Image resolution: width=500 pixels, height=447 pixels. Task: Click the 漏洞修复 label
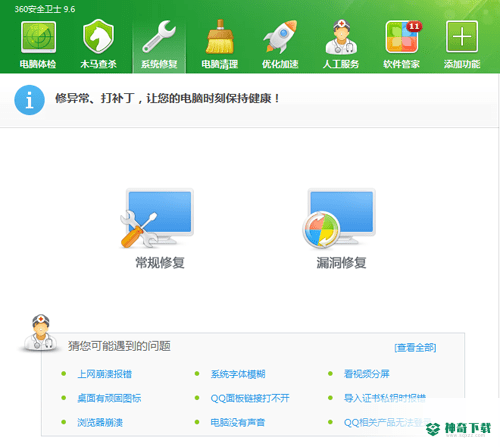(341, 263)
